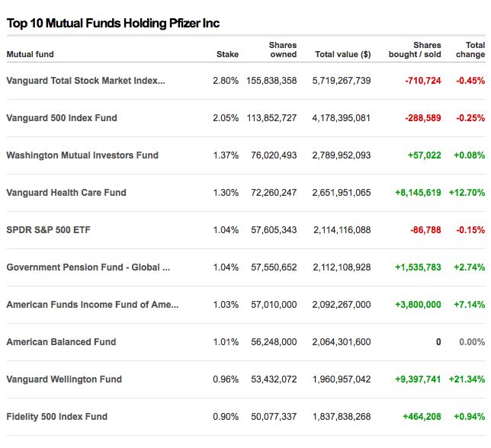Open Government Pension Fund - Global link
The width and height of the screenshot is (491, 448).
click(x=88, y=267)
